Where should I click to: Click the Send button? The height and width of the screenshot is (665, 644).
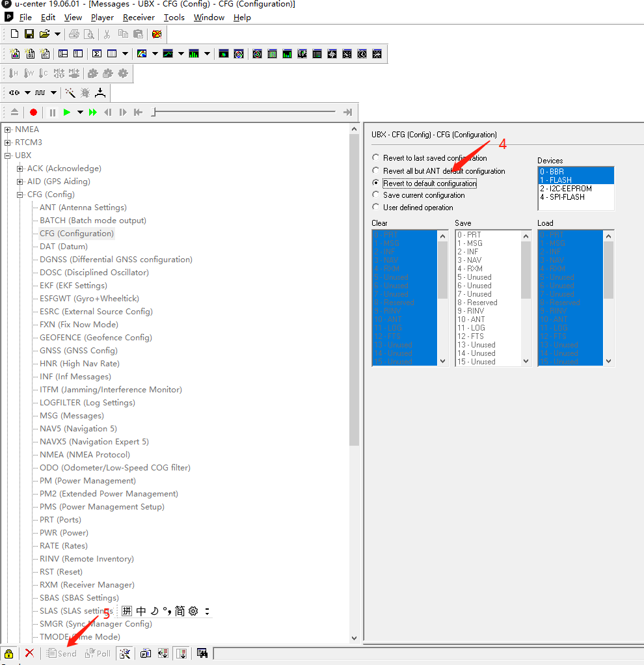(x=62, y=653)
